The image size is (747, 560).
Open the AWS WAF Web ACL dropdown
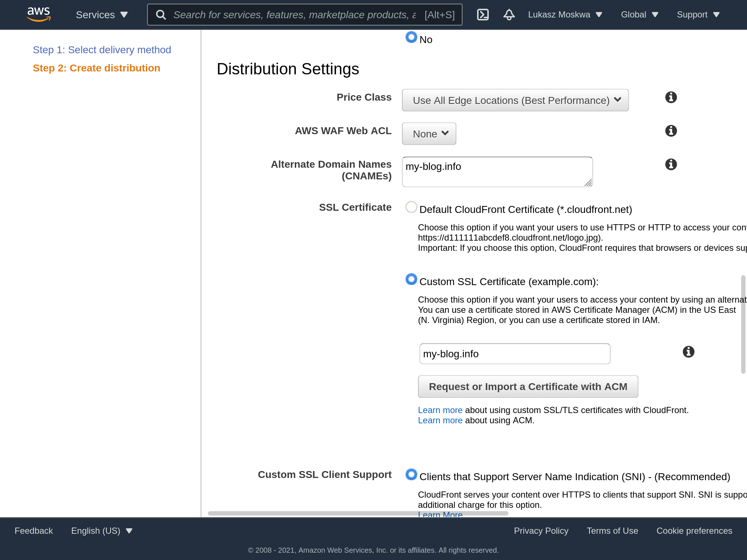[429, 134]
